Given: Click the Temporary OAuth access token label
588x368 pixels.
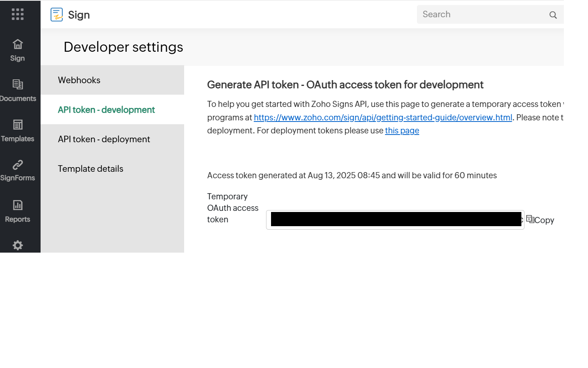Looking at the screenshot, I should (233, 208).
